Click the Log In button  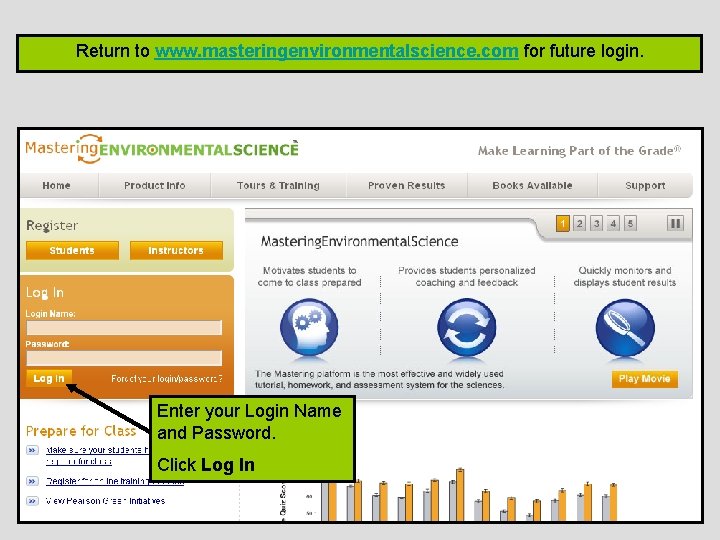(x=49, y=378)
